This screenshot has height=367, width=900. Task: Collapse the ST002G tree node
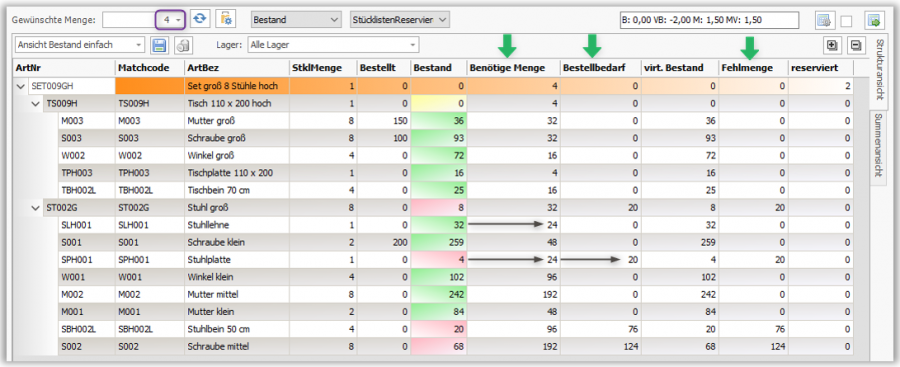(x=34, y=209)
